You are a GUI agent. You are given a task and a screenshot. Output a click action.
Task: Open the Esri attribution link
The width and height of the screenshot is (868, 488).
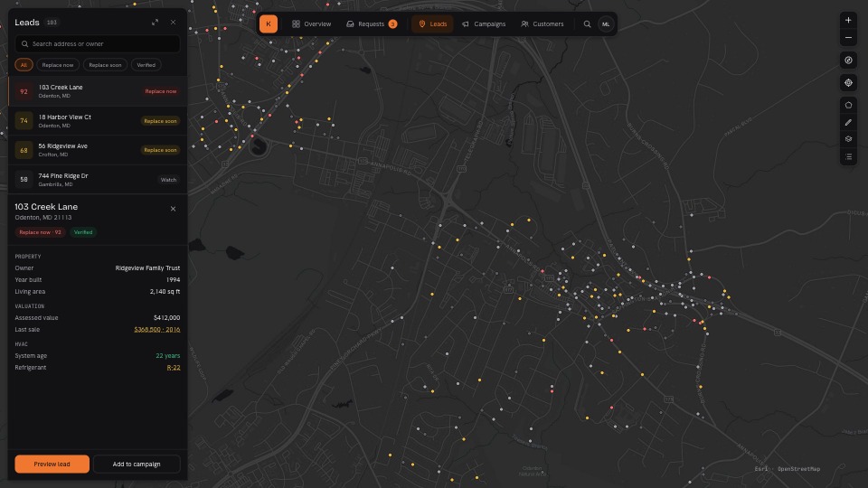pos(761,469)
